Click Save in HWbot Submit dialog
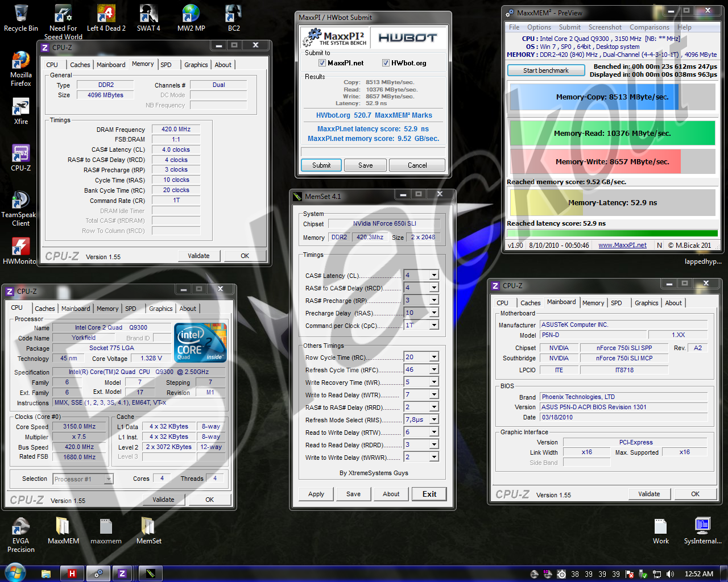This screenshot has width=728, height=582. coord(366,165)
